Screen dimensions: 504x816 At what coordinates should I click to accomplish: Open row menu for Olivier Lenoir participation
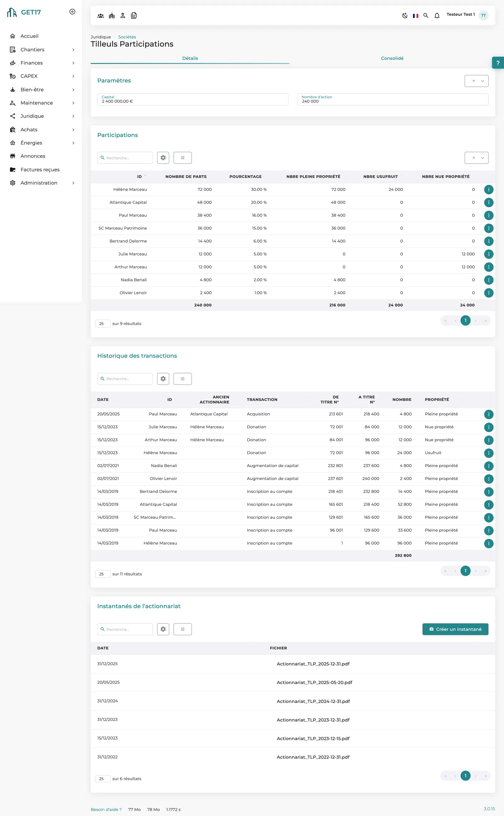[488, 293]
